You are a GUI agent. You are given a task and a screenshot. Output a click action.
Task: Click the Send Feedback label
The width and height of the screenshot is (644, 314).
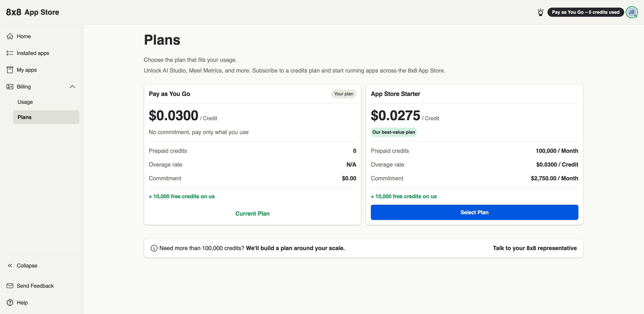coord(35,286)
